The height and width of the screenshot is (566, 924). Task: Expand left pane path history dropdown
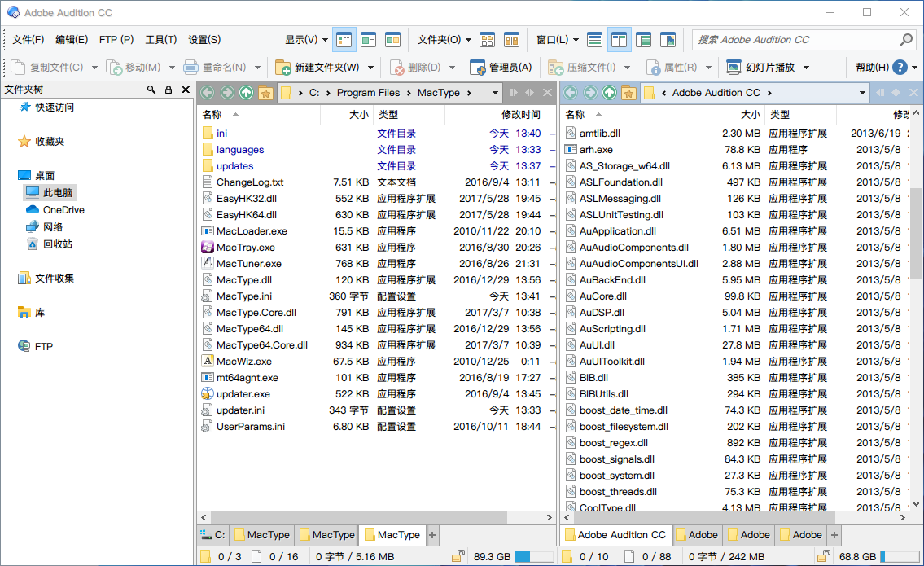(x=495, y=93)
